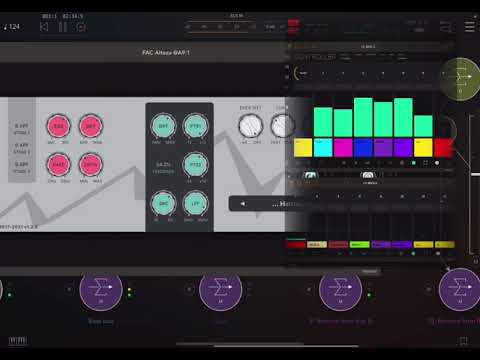Image resolution: width=480 pixels, height=360 pixels.
Task: Tap the second yellow pad beside red
Action: click(x=423, y=148)
